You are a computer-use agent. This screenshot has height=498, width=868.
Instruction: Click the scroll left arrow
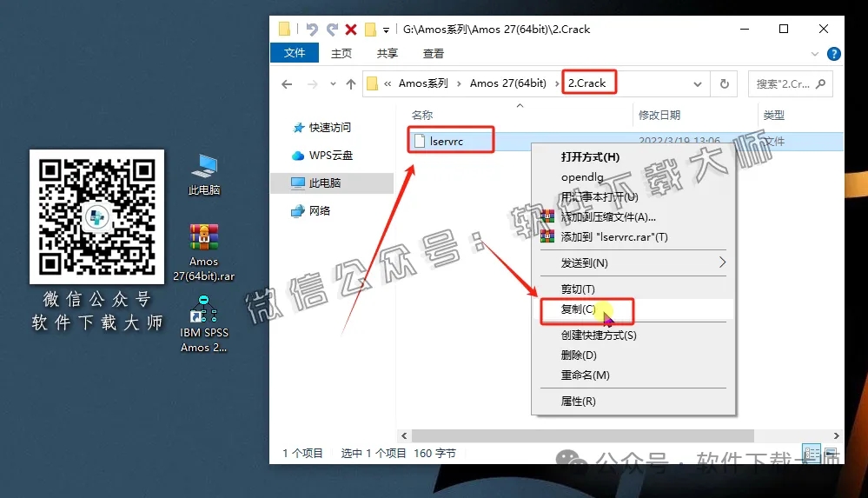point(404,436)
